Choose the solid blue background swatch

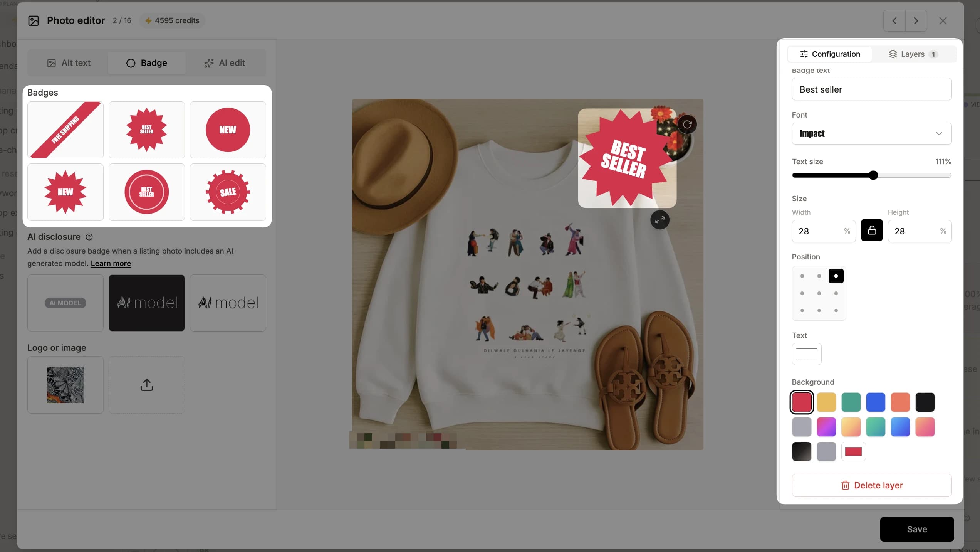coord(876,402)
